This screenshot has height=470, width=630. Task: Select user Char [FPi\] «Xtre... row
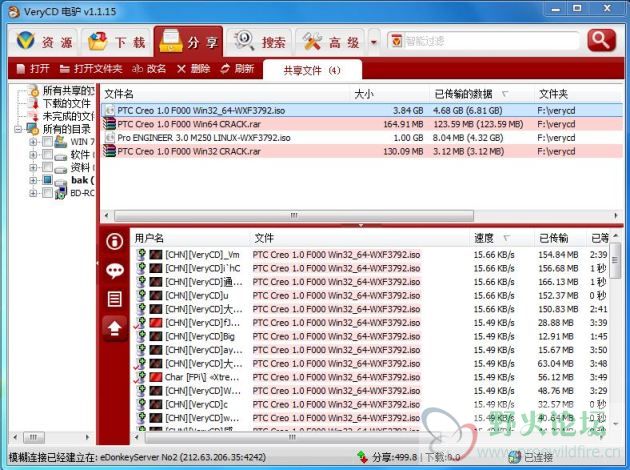tap(372, 378)
